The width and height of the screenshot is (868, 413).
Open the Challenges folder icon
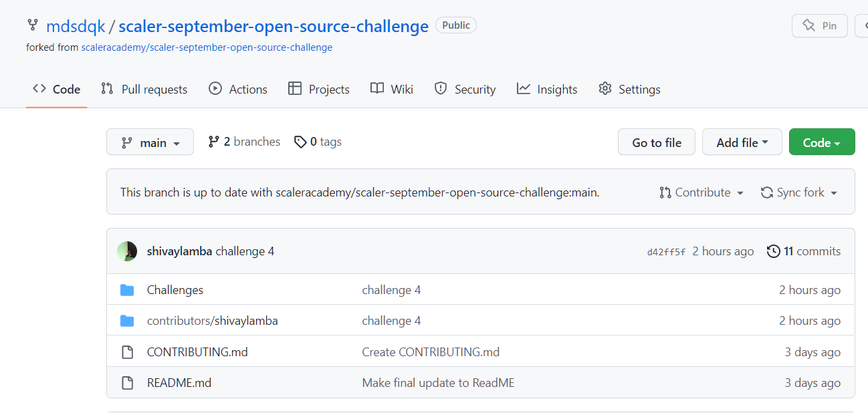tap(127, 289)
